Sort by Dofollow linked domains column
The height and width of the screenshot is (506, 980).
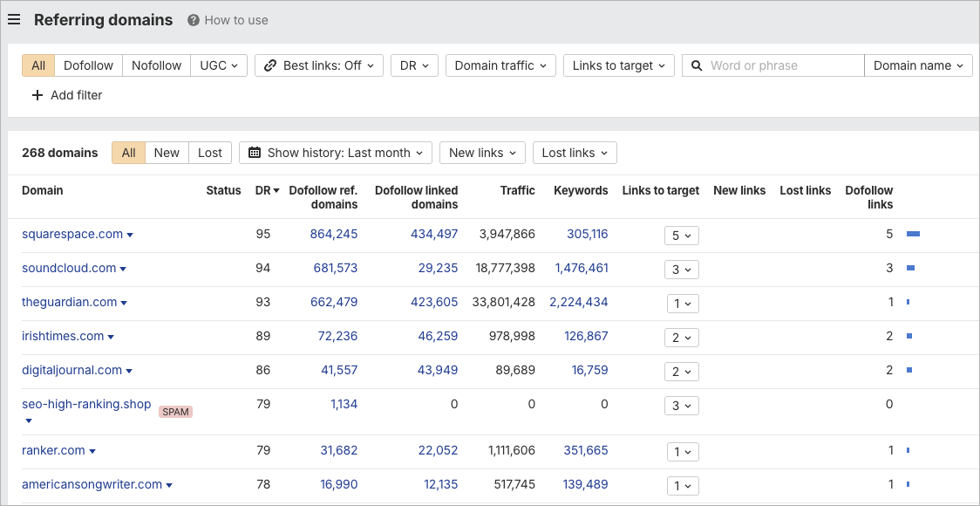[x=416, y=198]
